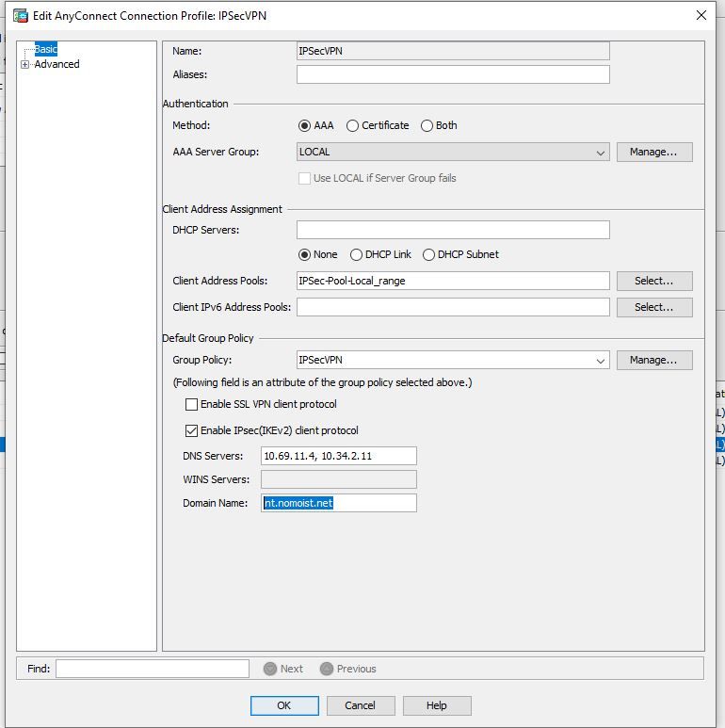Screen dimensions: 725x728
Task: Click the Find search box
Action: click(153, 669)
